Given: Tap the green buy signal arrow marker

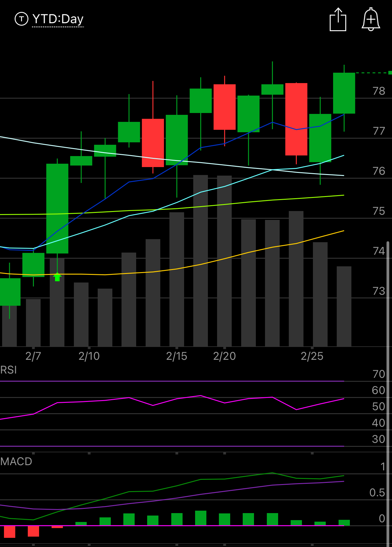Looking at the screenshot, I should [x=57, y=277].
